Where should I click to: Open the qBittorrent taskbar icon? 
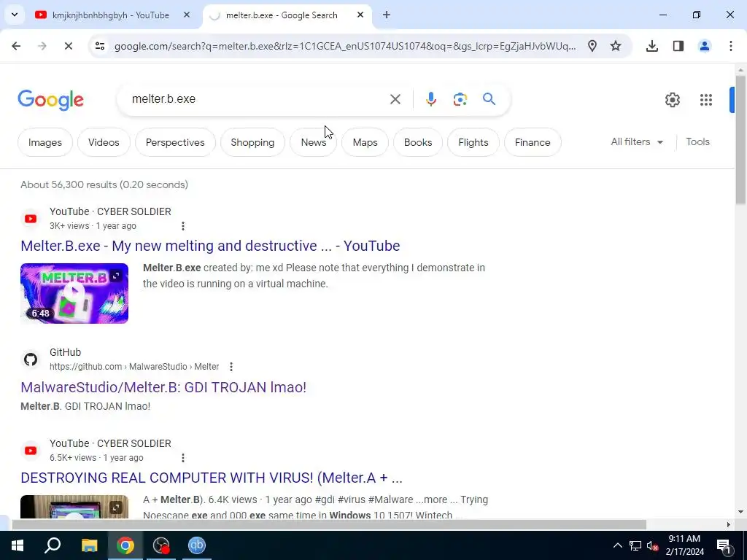(x=197, y=545)
